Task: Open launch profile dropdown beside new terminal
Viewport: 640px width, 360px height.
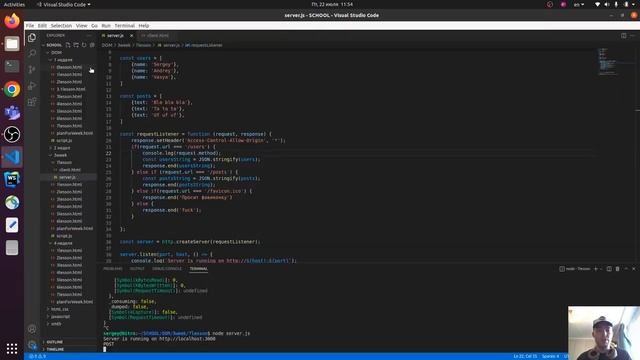Action: [x=601, y=269]
